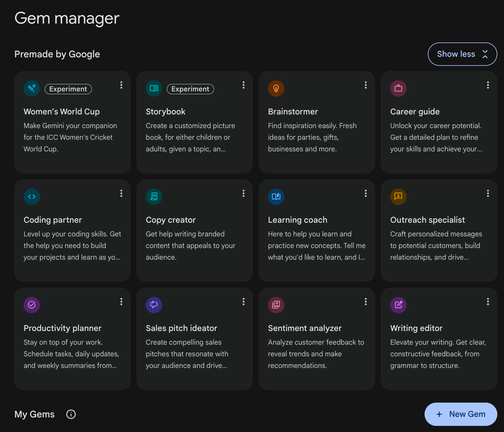Collapse premade gems with Show less

coord(462,54)
